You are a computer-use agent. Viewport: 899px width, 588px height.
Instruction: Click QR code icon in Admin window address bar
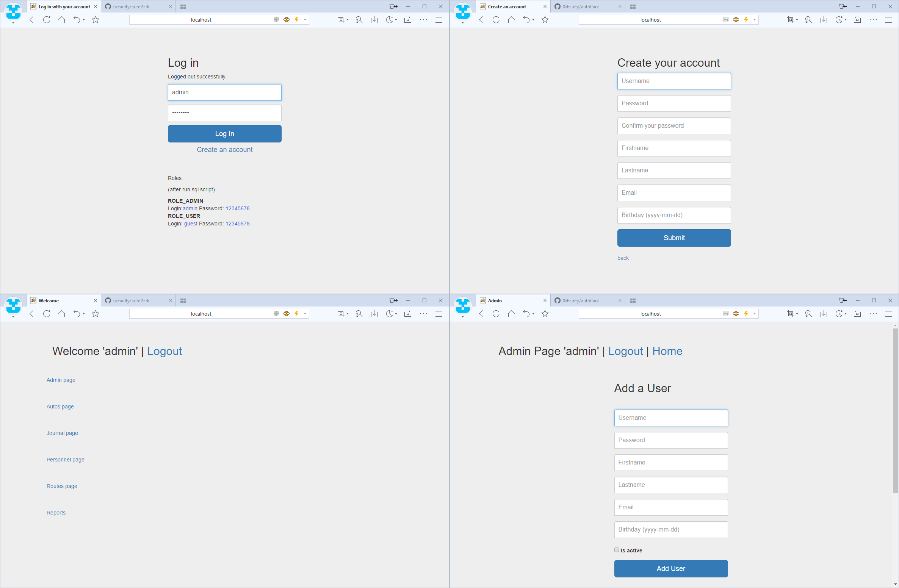726,314
